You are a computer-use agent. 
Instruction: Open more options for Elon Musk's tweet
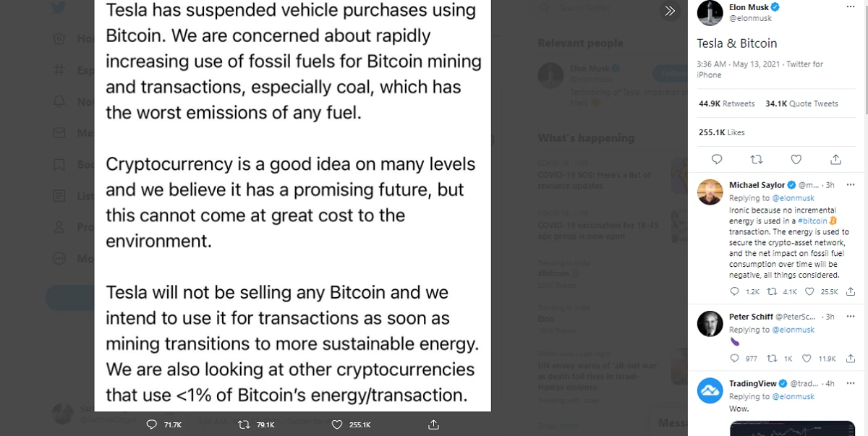coord(850,7)
